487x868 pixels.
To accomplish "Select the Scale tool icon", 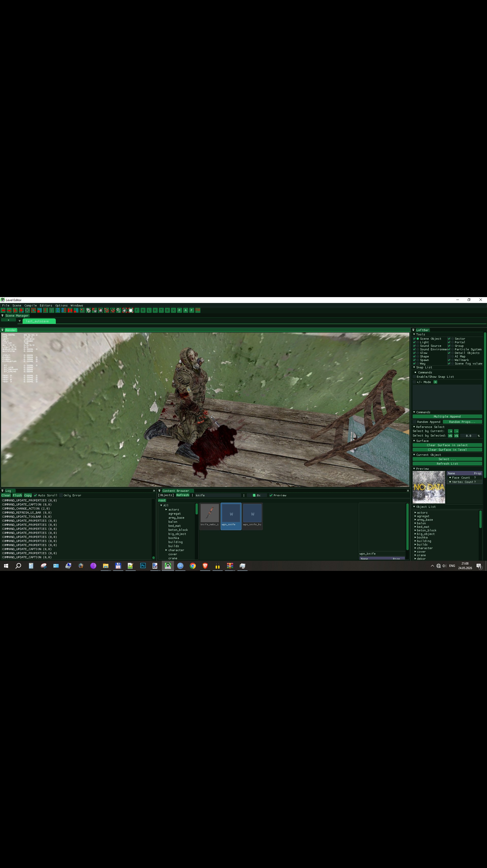I will [x=40, y=310].
